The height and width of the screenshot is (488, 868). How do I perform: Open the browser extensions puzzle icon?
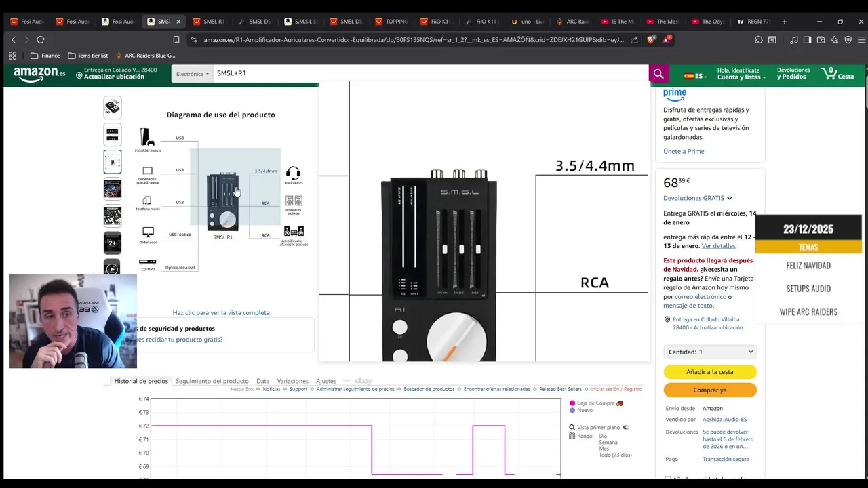pyautogui.click(x=759, y=40)
